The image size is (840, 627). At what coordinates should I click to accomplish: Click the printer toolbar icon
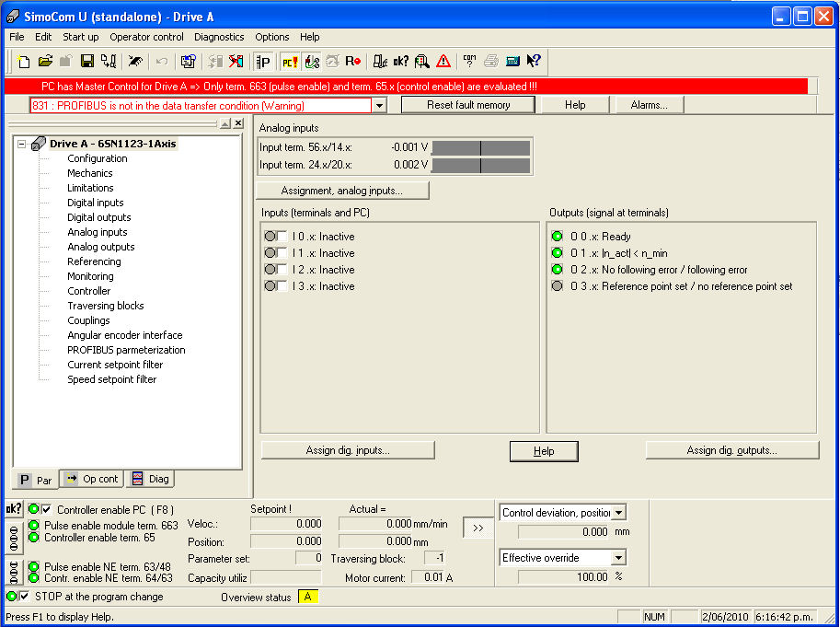pos(491,61)
